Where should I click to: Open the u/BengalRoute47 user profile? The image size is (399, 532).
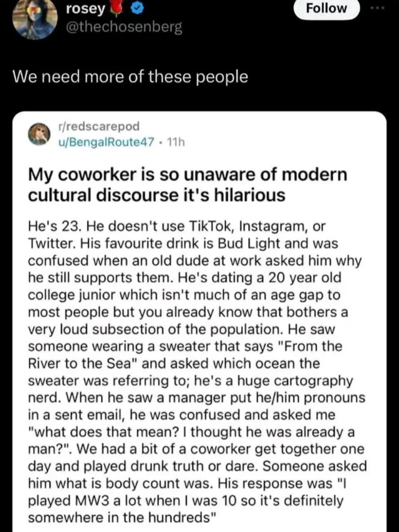coord(106,142)
